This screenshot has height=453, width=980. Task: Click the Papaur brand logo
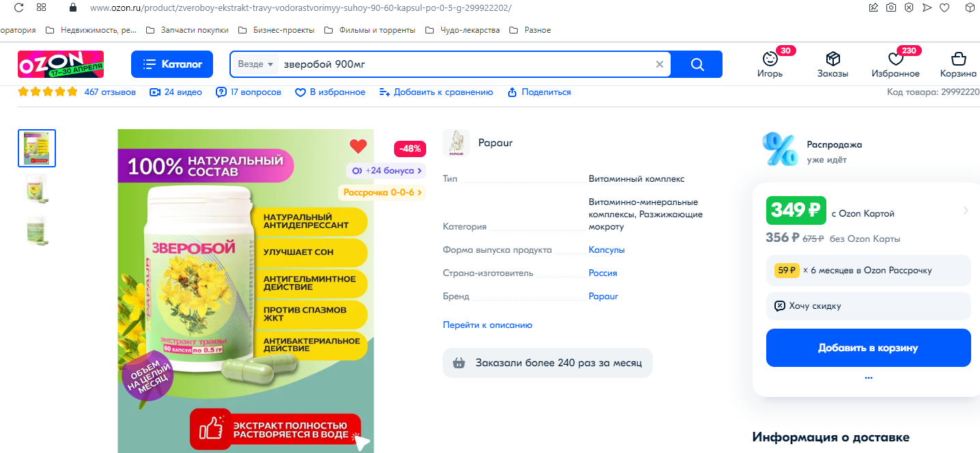click(x=456, y=143)
